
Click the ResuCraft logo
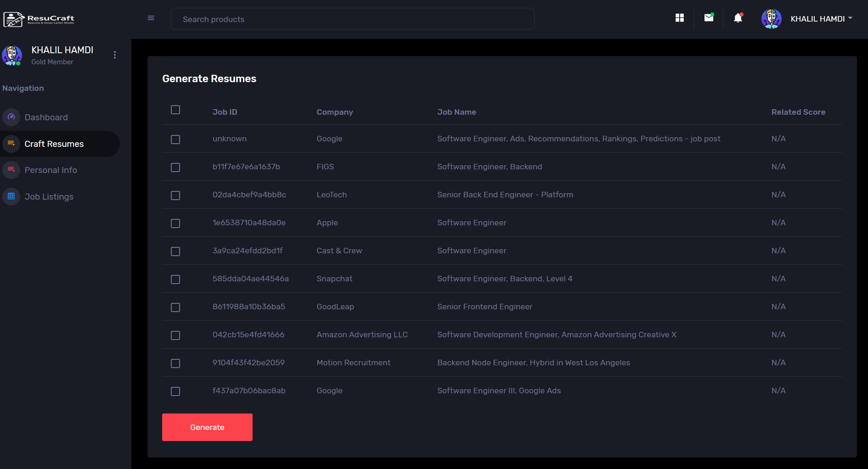pos(39,19)
